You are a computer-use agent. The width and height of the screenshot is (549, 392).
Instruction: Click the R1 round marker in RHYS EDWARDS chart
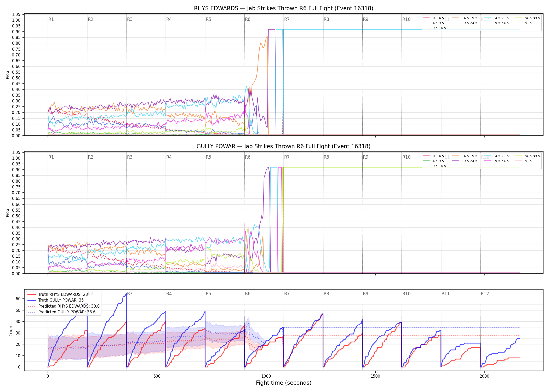click(51, 19)
